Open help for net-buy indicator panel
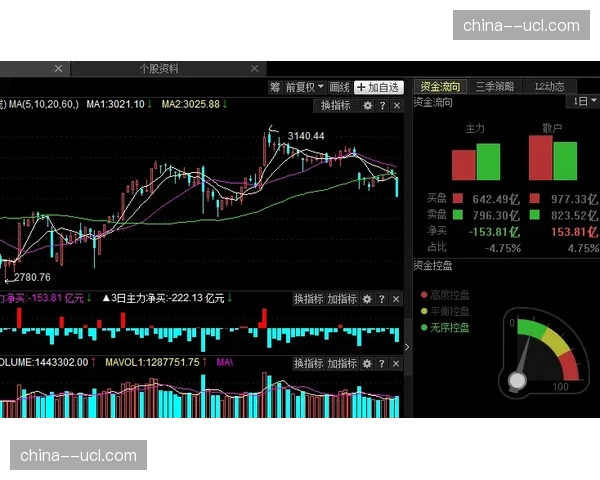This screenshot has height=480, width=600. pos(382,299)
